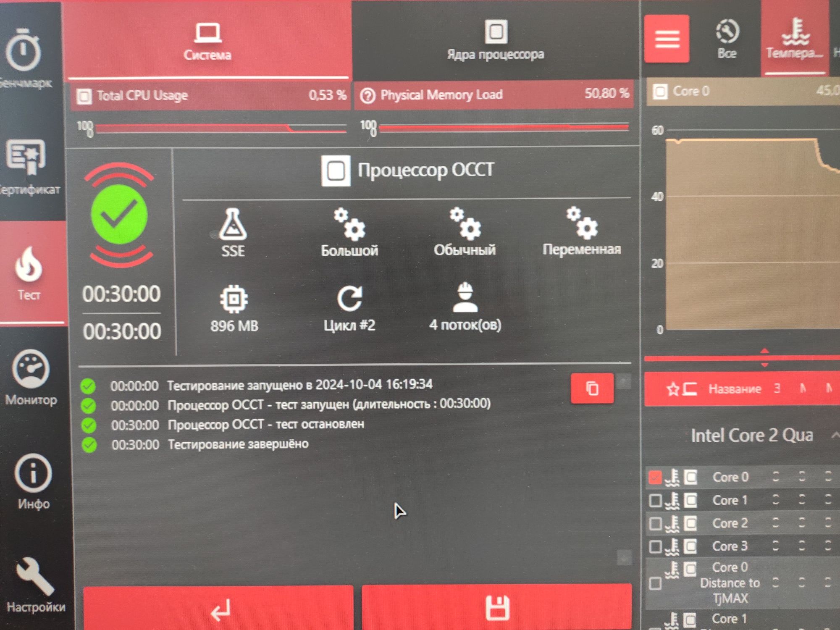Click the Total CPU Usage graph bar
Image resolution: width=840 pixels, height=630 pixels.
click(x=221, y=128)
